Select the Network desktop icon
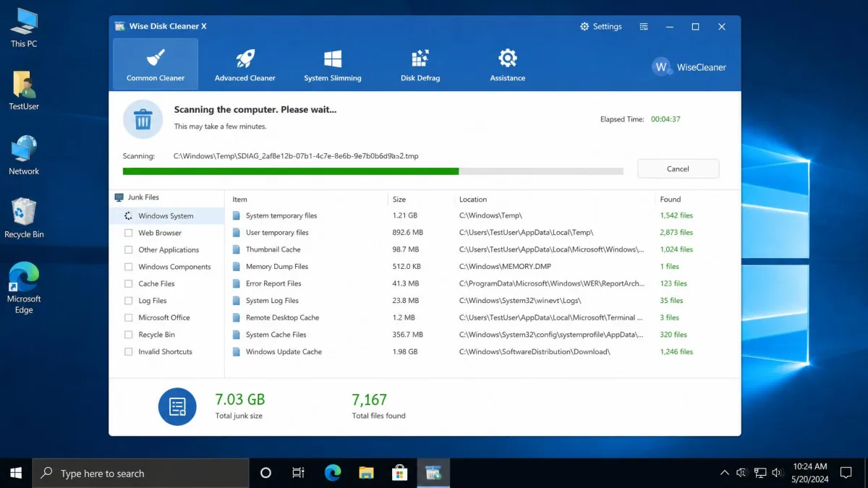 pyautogui.click(x=24, y=155)
